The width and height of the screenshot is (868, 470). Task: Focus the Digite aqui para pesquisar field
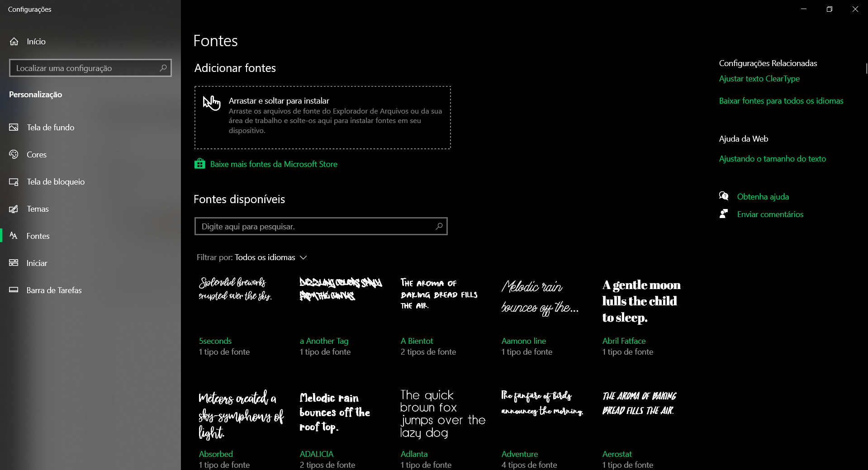321,226
